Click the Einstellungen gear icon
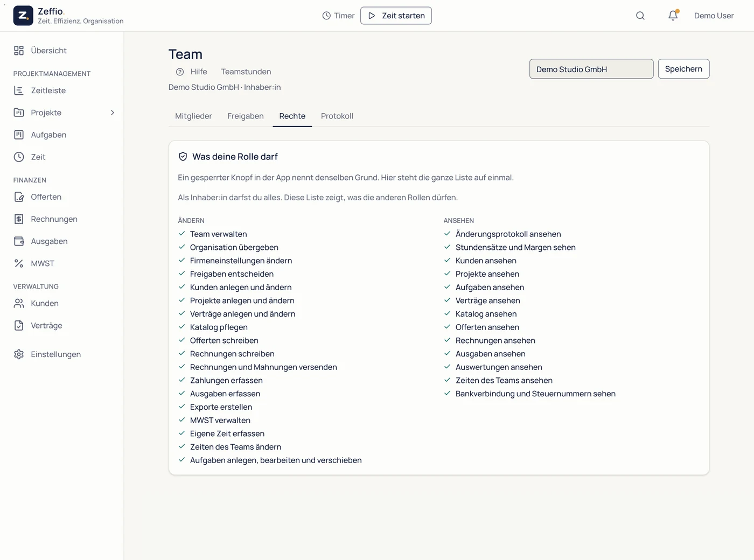The height and width of the screenshot is (560, 754). 19,354
